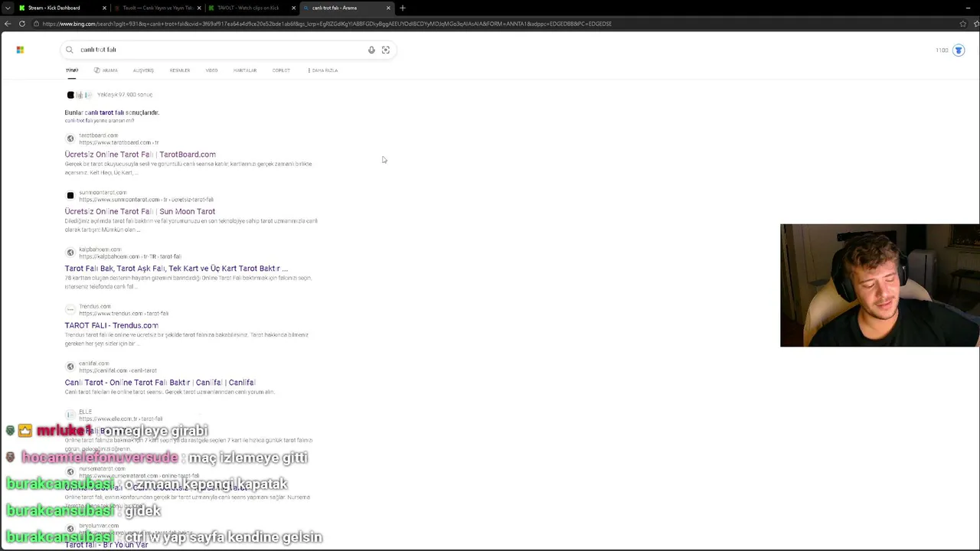
Task: Switch to the Stream - Kick Dashboard tab
Action: coord(61,8)
